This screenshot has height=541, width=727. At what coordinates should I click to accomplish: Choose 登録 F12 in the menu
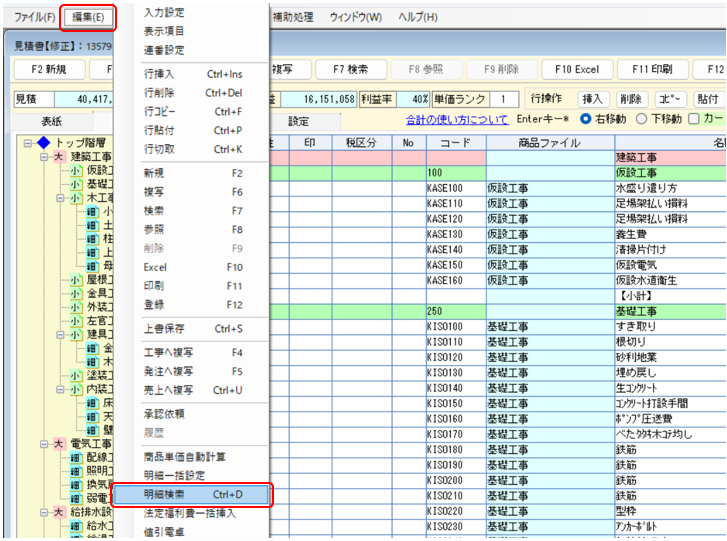point(193,305)
